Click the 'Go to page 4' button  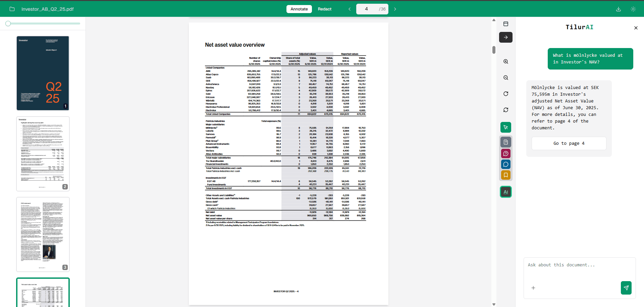(x=569, y=143)
